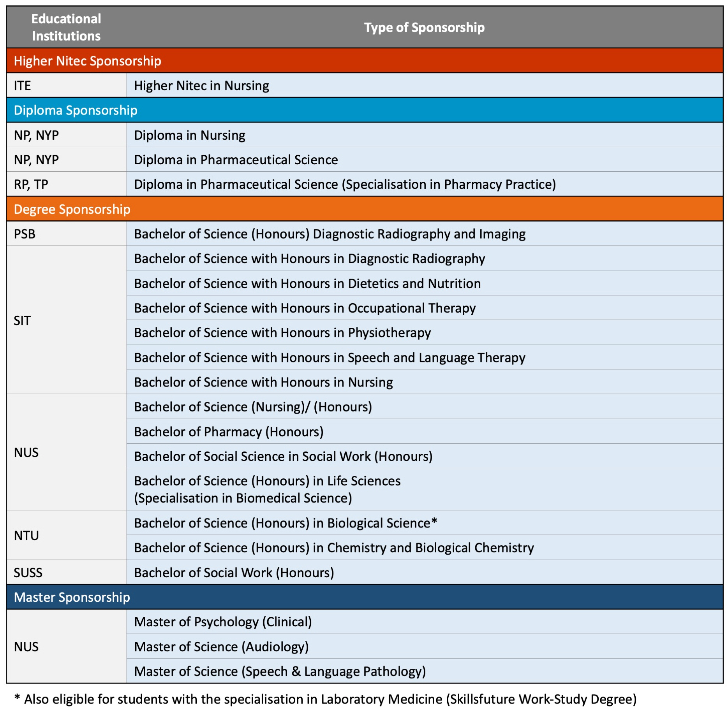This screenshot has height=710, width=728.
Task: Click the Physiotherapy degree row
Action: (282, 333)
